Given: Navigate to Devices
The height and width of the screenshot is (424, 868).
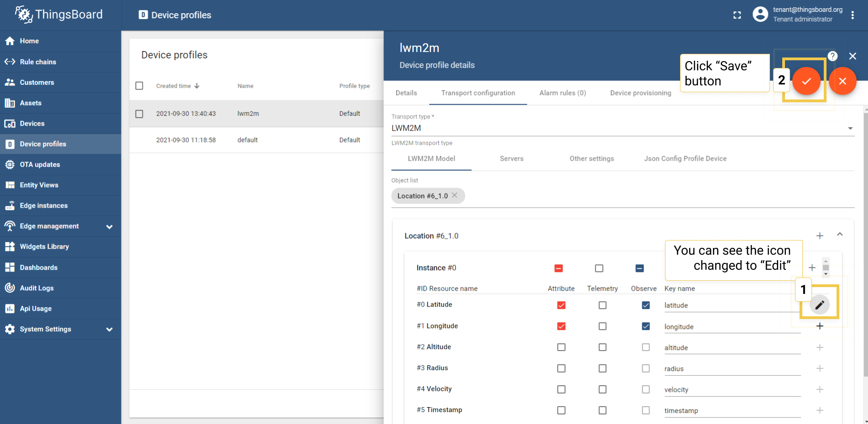Looking at the screenshot, I should pos(60,123).
